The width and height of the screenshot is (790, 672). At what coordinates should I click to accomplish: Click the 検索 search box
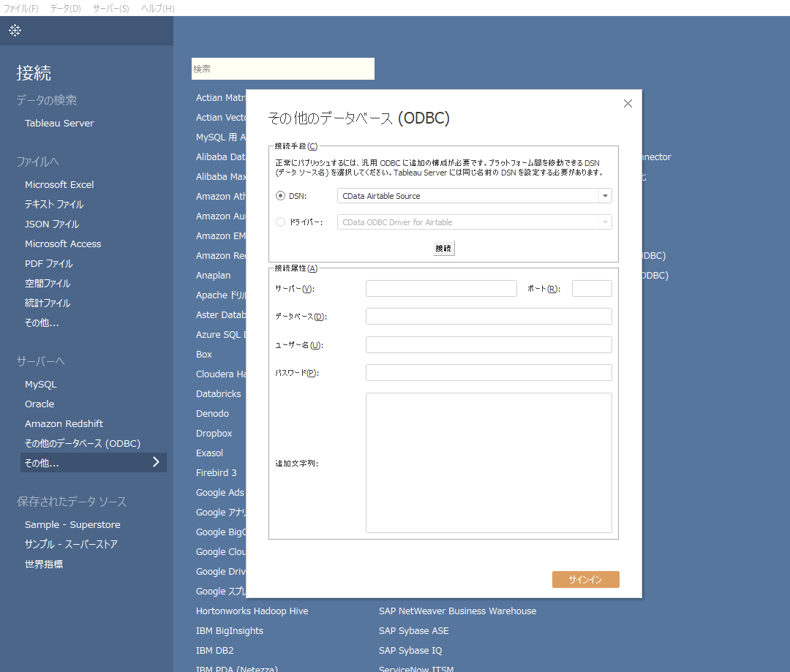pos(282,69)
